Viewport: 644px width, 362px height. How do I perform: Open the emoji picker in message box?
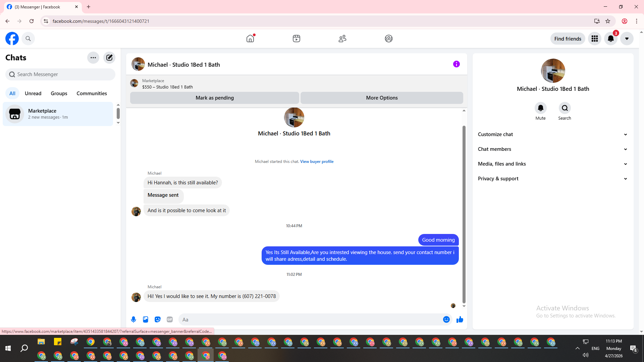point(446,319)
